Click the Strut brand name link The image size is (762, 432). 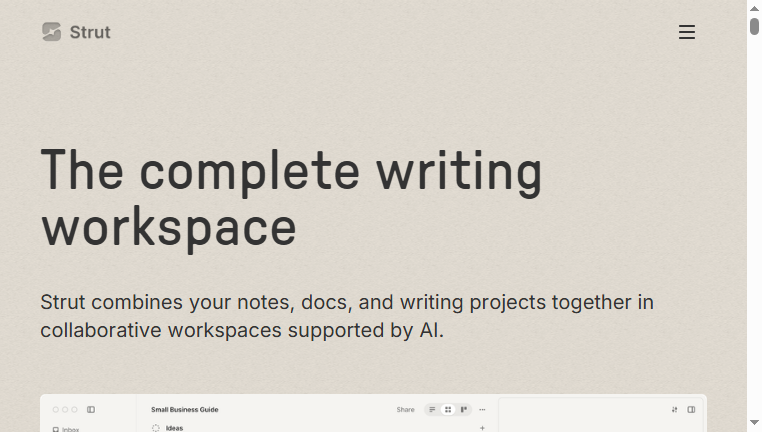coord(90,32)
